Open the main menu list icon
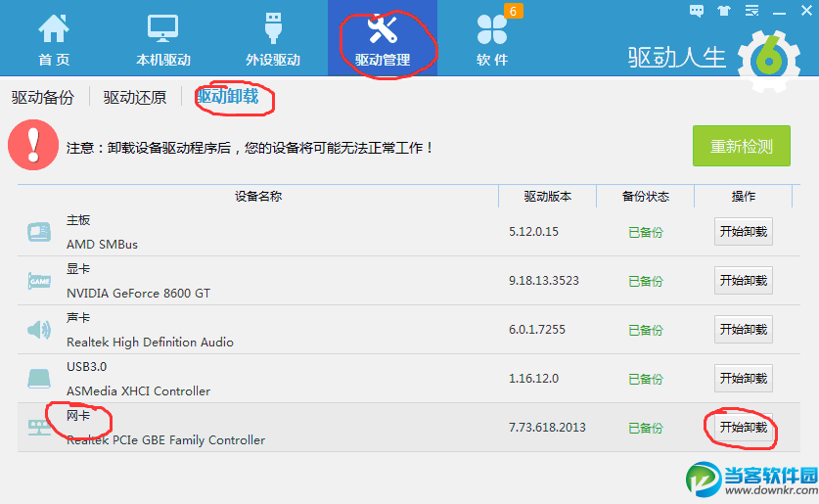This screenshot has height=504, width=819. (751, 11)
